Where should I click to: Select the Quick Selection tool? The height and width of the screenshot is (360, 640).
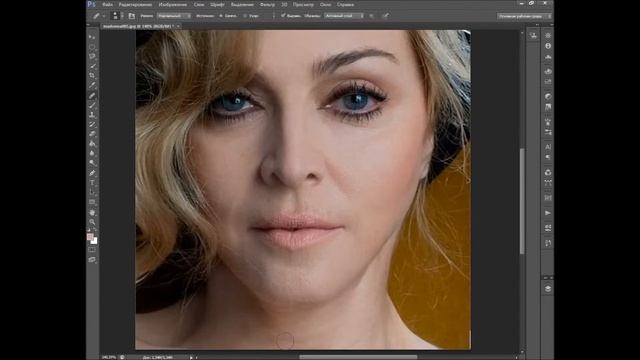[x=92, y=66]
